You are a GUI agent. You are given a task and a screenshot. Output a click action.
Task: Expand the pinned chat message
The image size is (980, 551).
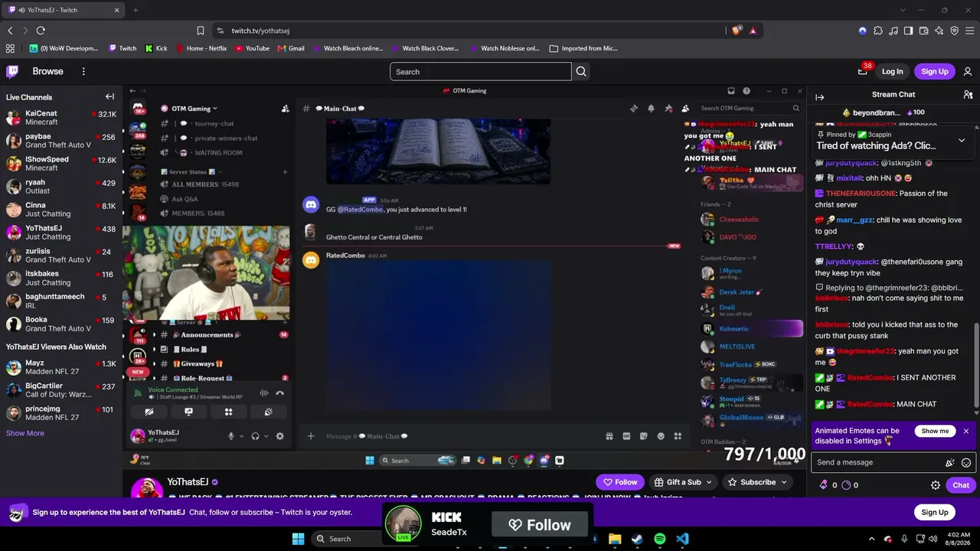point(962,141)
